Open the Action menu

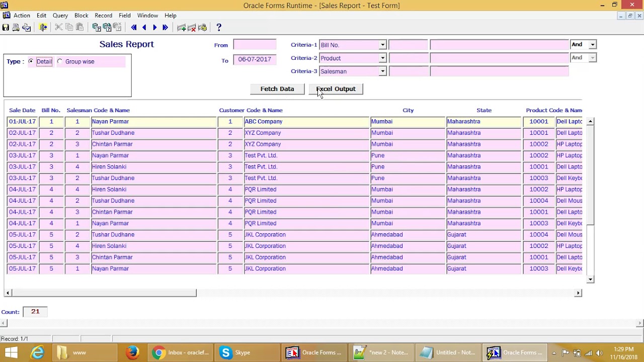[22, 16]
